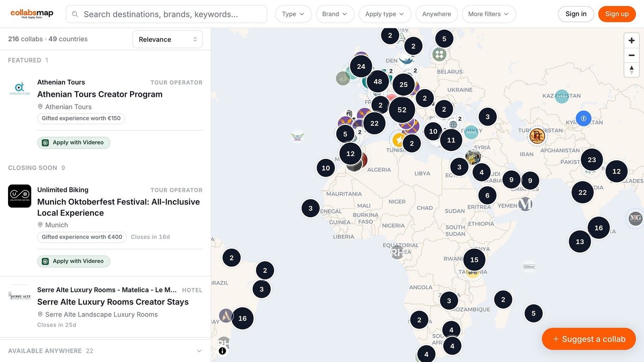The width and height of the screenshot is (644, 362).
Task: Zoom out on the map
Action: tap(631, 55)
